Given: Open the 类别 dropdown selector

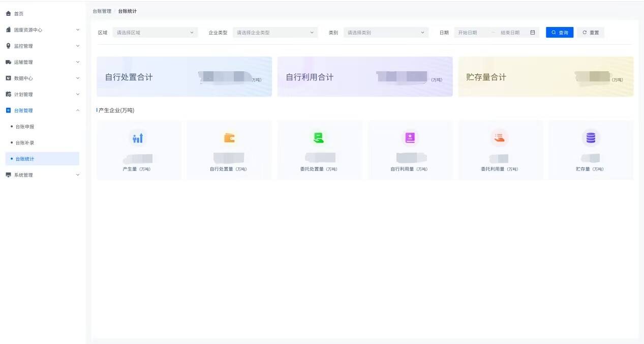Looking at the screenshot, I should click(x=386, y=33).
